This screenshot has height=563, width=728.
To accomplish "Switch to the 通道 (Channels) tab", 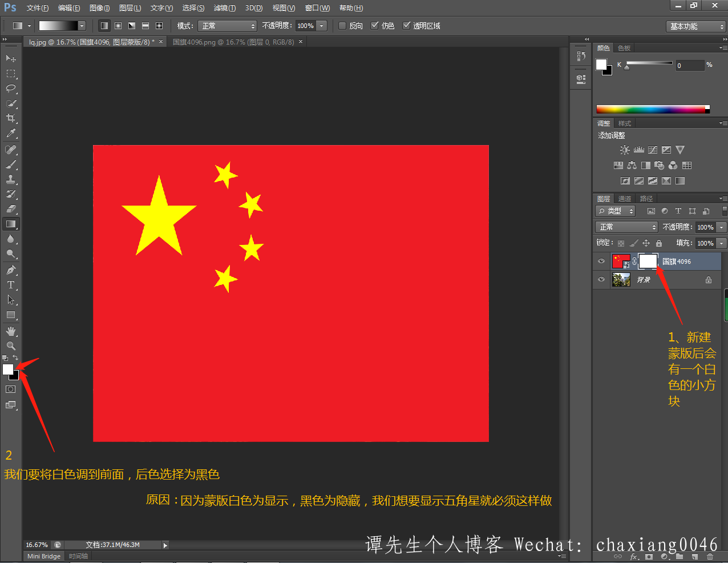I will [x=625, y=199].
